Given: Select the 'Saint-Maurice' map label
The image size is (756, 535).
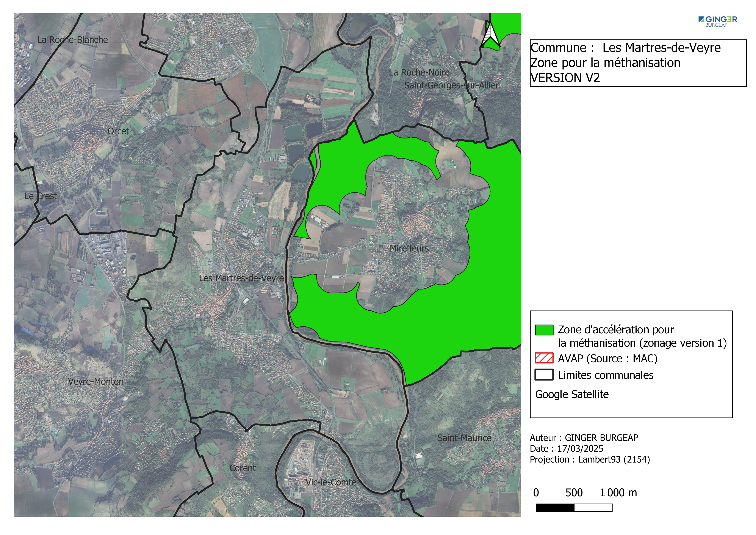Looking at the screenshot, I should tap(464, 438).
